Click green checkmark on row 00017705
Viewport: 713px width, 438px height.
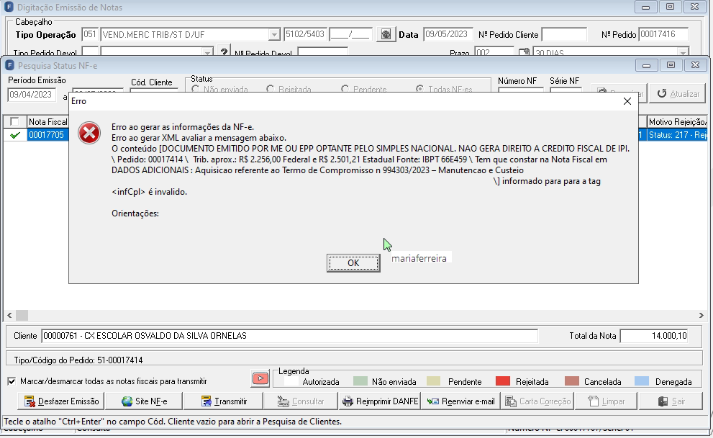15,135
